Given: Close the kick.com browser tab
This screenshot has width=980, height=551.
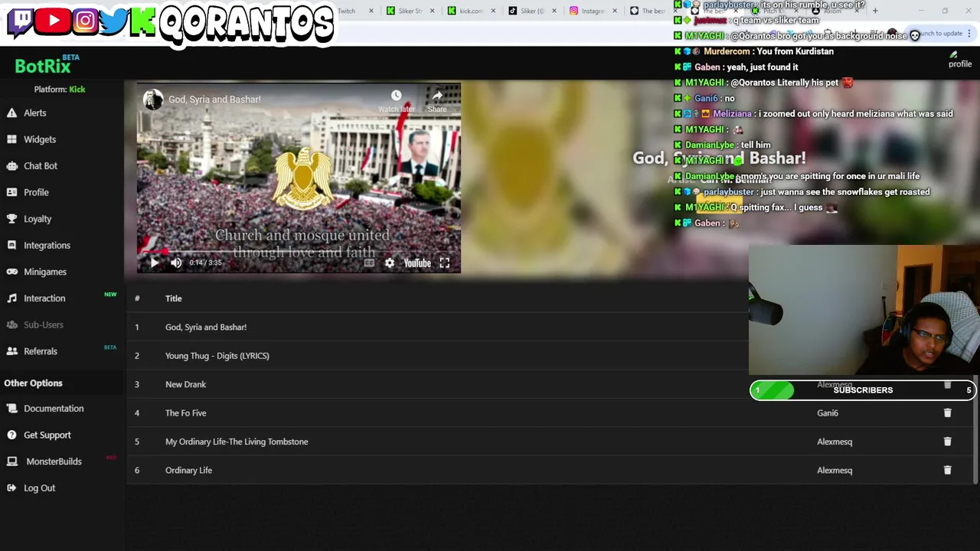Looking at the screenshot, I should [x=492, y=11].
